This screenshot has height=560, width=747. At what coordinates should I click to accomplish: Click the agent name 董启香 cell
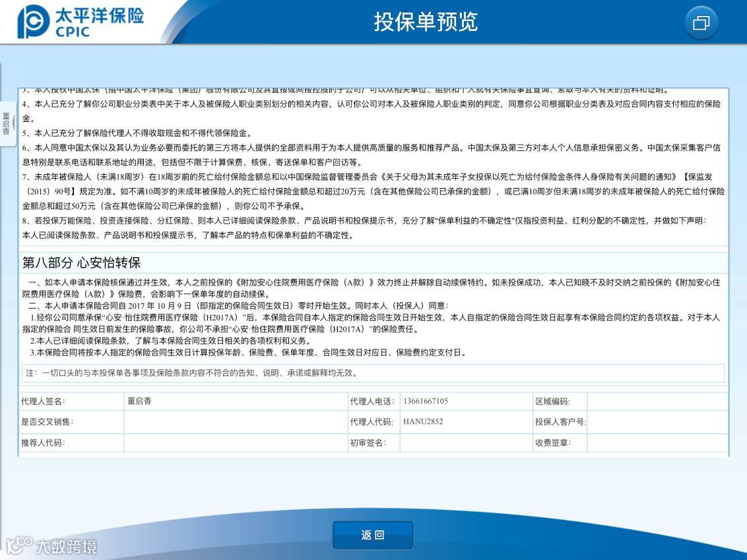pyautogui.click(x=236, y=402)
